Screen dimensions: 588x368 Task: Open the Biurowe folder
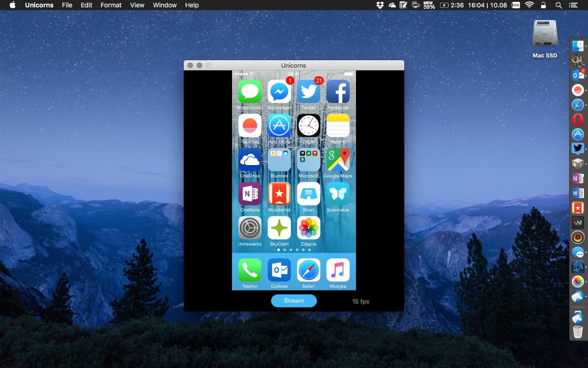pos(279,160)
